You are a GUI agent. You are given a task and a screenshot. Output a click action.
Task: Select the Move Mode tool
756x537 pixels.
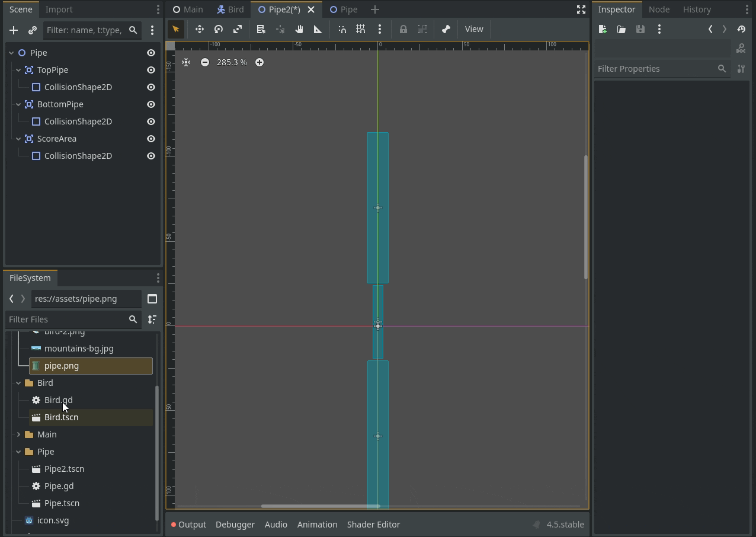pos(200,29)
